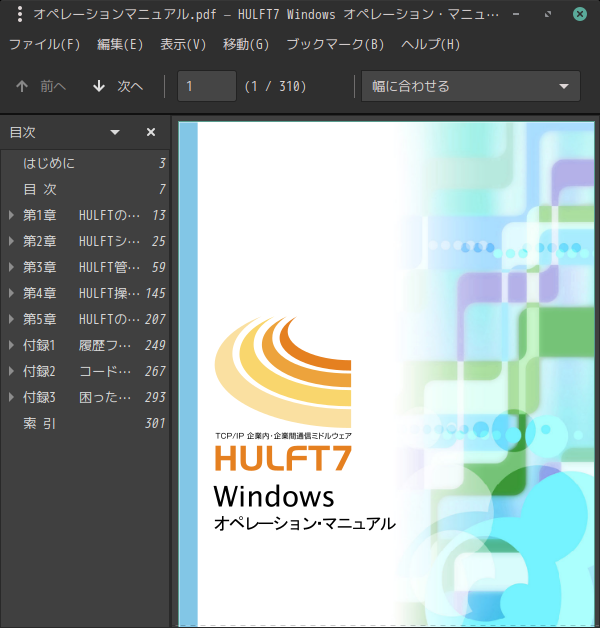Click the オペレーション・マニュアル title on the page
The width and height of the screenshot is (600, 628).
(x=305, y=524)
